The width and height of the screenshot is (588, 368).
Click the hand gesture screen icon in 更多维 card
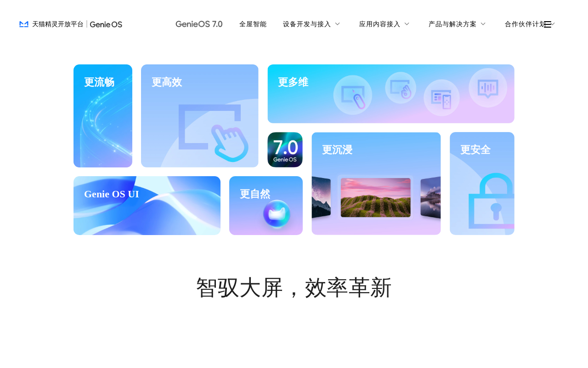(x=401, y=88)
